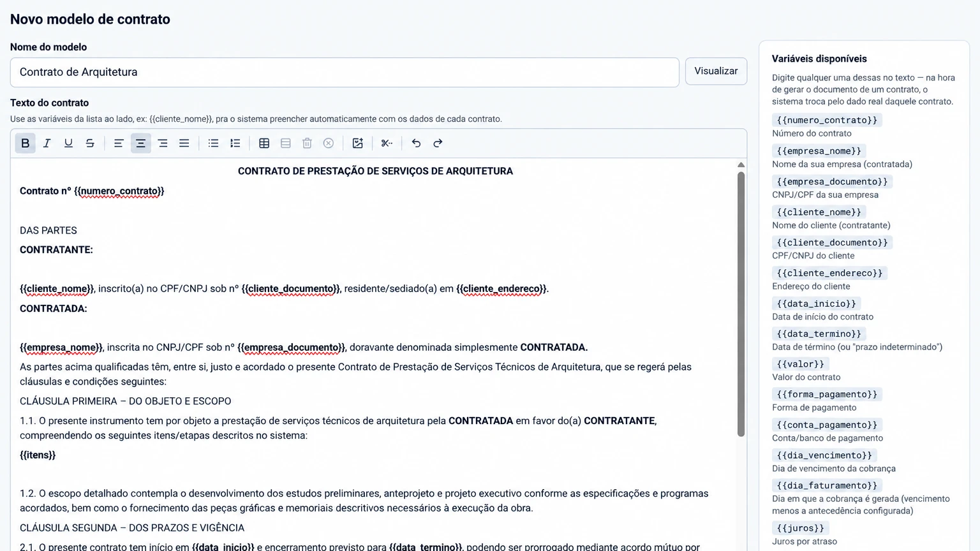This screenshot has height=551, width=980.
Task: Undo the last edit
Action: tap(416, 143)
